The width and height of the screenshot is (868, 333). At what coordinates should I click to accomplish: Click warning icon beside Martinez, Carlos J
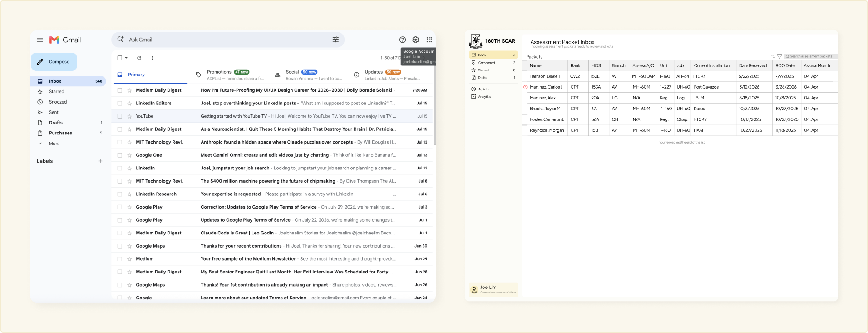[x=525, y=87]
